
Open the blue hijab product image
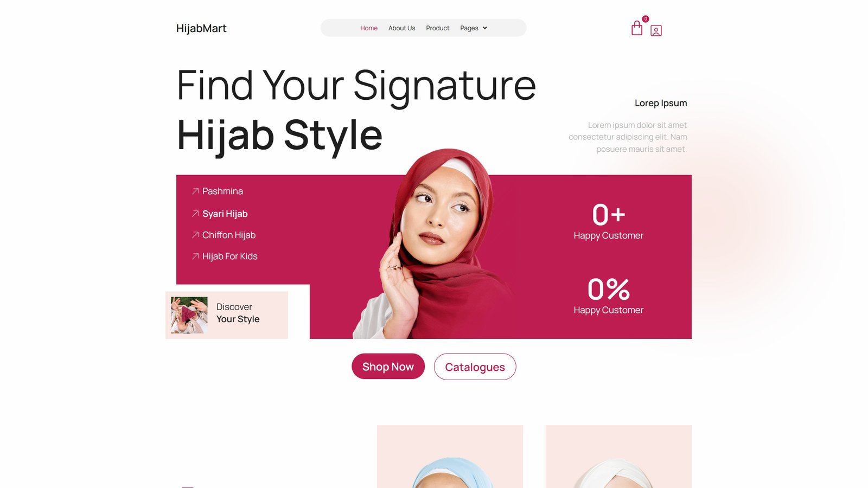[450, 457]
